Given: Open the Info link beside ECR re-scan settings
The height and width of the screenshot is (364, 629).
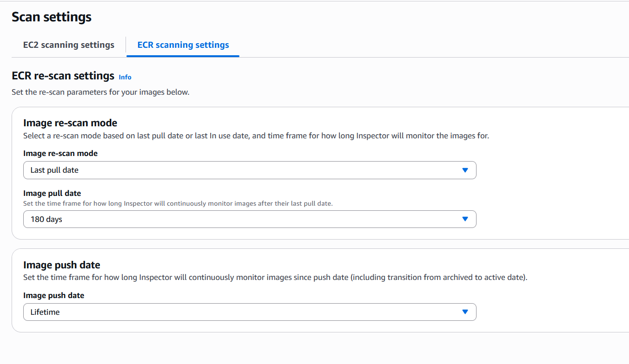Looking at the screenshot, I should 125,77.
